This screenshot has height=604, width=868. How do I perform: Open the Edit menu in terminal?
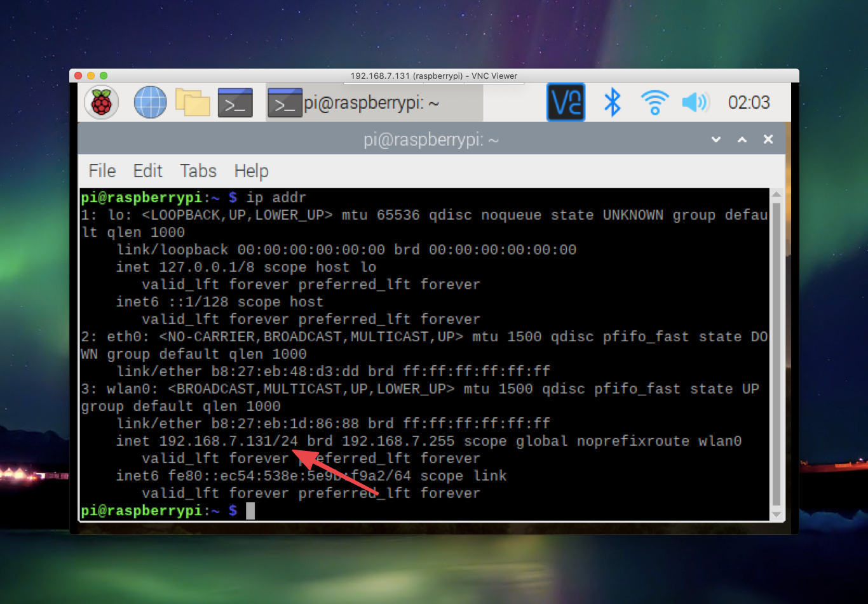(x=148, y=171)
